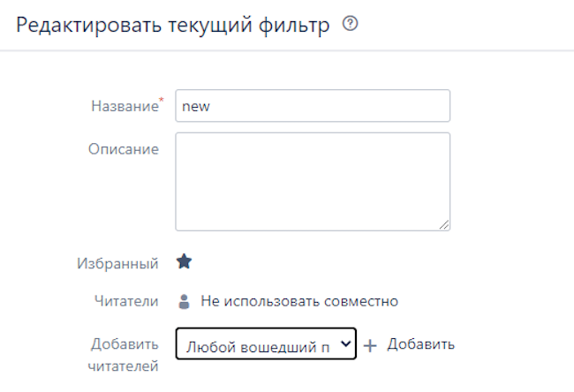Place cursor on the word 'new' in name field

coord(193,106)
